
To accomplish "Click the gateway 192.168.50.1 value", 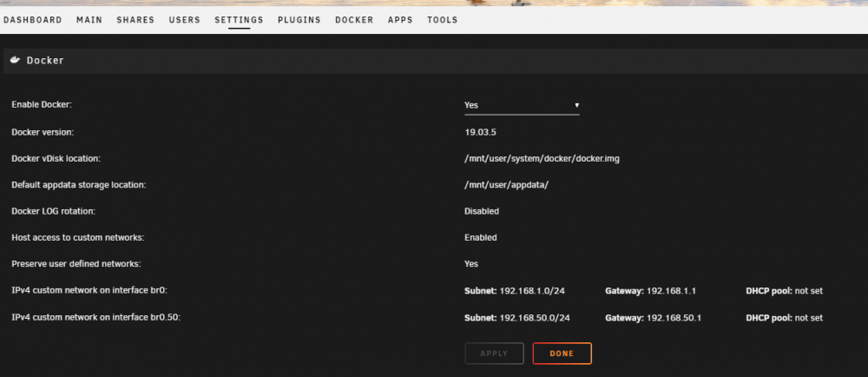I will coord(674,318).
